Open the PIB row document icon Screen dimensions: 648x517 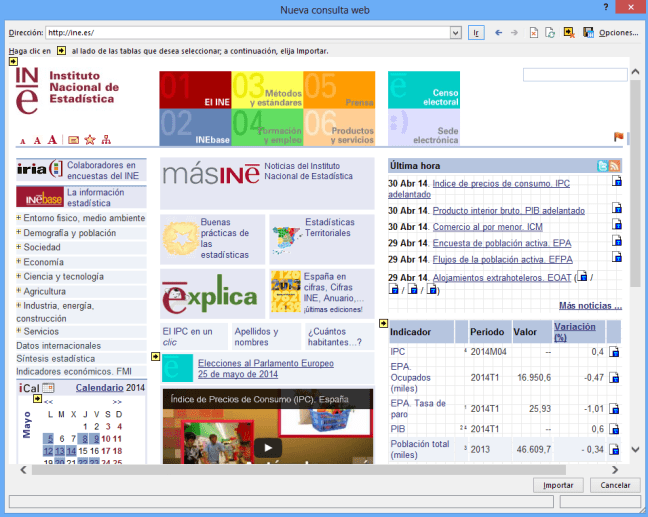614,429
